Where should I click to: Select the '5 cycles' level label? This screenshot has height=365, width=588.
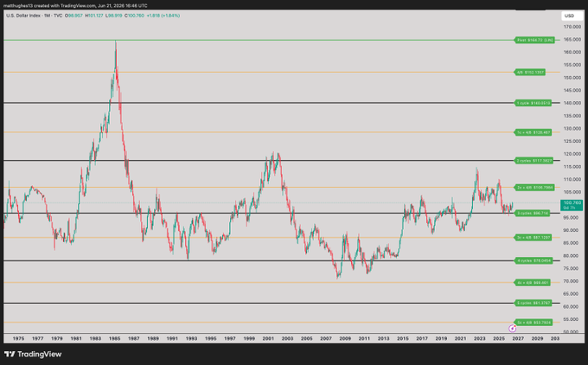534,303
